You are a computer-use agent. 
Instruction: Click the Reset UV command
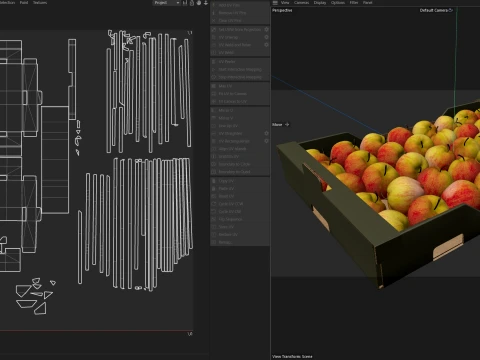coord(226,196)
